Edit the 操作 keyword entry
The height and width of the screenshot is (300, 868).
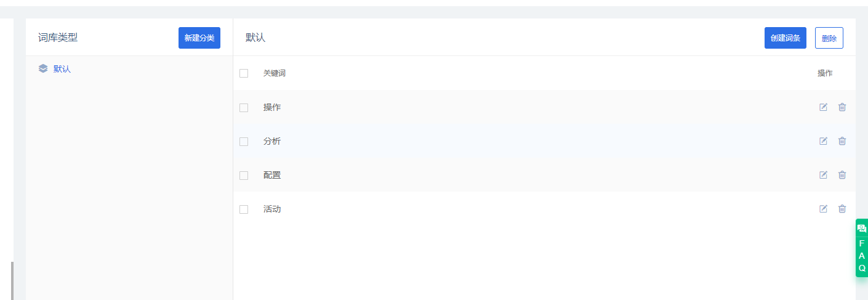[x=823, y=107]
